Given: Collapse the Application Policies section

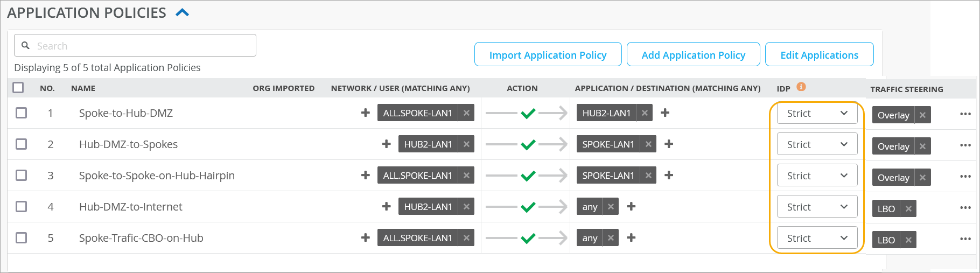Looking at the screenshot, I should 183,12.
